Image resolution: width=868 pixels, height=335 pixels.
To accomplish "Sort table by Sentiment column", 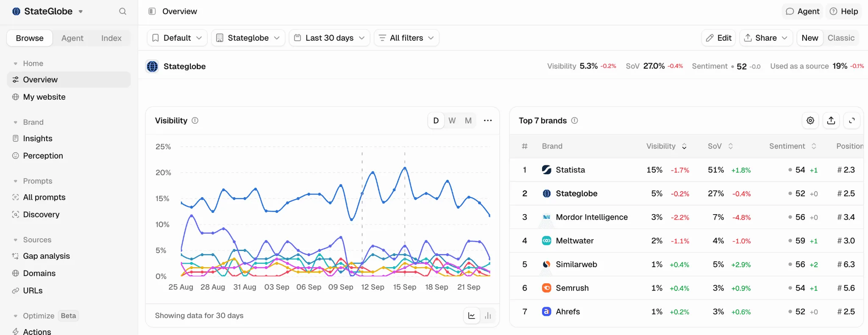I will pyautogui.click(x=793, y=146).
